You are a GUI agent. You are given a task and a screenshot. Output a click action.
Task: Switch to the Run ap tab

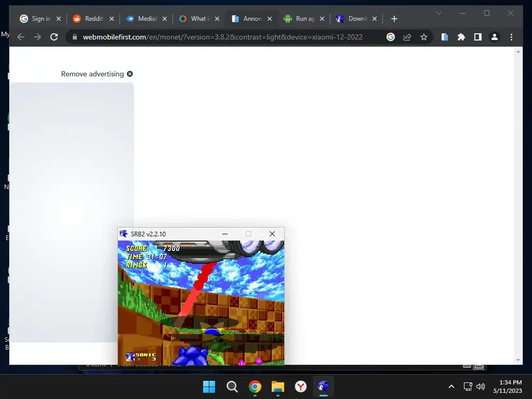(x=300, y=19)
